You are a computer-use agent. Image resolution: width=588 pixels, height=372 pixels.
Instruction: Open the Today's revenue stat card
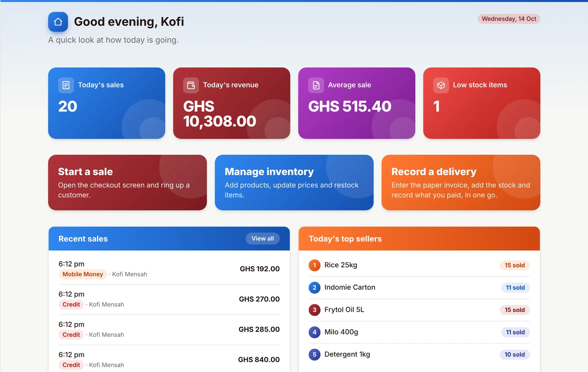pos(232,103)
